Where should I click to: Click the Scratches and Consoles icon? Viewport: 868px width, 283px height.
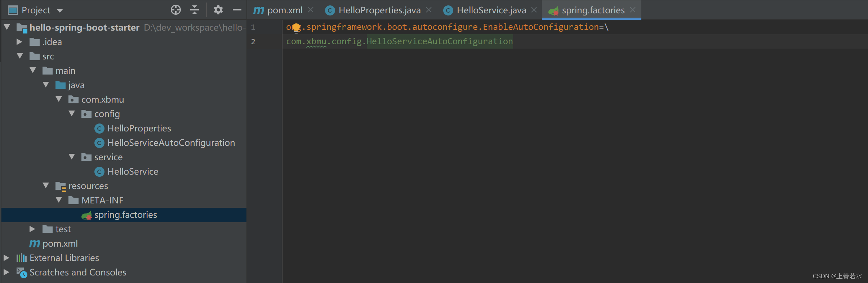tap(22, 273)
